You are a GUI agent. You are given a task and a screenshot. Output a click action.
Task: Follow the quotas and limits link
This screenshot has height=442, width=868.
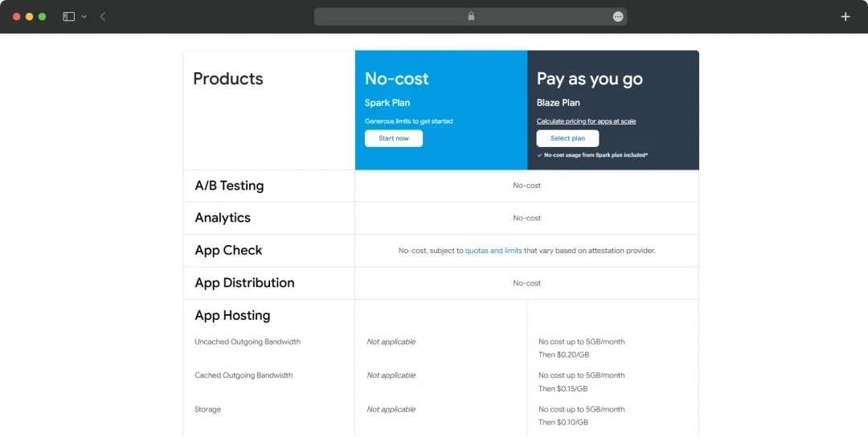[493, 251]
